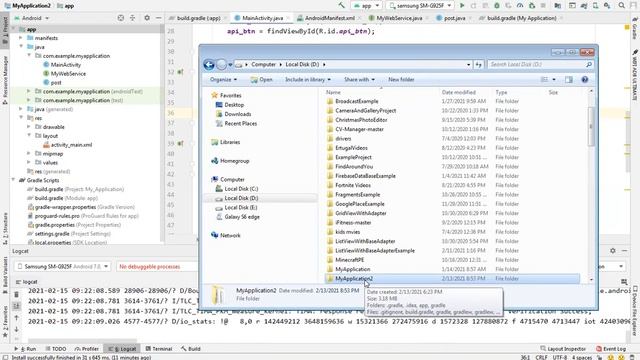Click Explorer refresh address button

pyautogui.click(x=478, y=64)
